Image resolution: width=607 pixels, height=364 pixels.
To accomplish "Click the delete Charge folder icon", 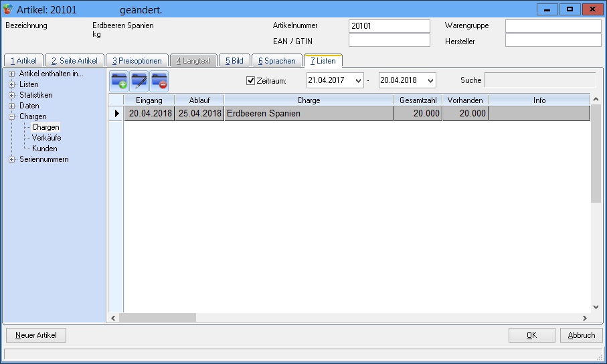I will coord(159,81).
